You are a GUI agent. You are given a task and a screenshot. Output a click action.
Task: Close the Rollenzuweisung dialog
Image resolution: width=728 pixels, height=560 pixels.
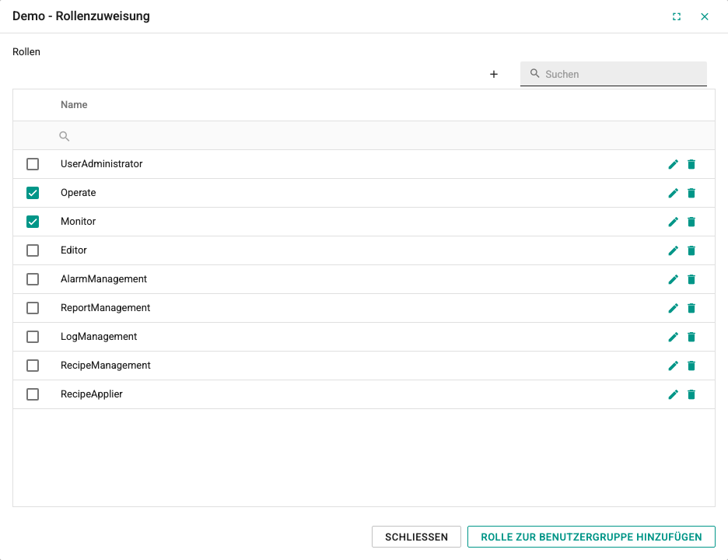705,16
